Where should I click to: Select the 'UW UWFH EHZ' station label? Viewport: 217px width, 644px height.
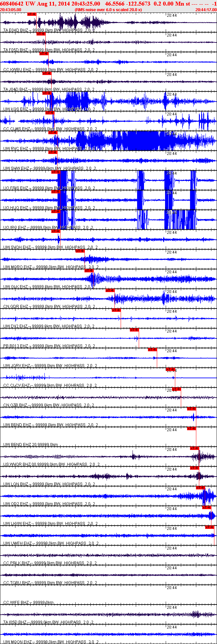click(x=18, y=543)
